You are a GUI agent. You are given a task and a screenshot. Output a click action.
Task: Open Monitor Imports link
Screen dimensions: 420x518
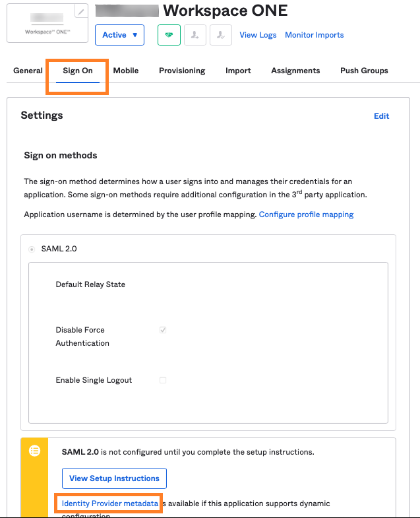pyautogui.click(x=315, y=35)
